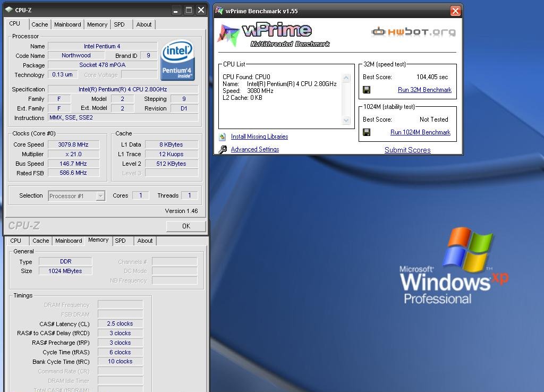This screenshot has width=544, height=392.
Task: Select the SPD tab in lower CPU-Z window
Action: [121, 241]
